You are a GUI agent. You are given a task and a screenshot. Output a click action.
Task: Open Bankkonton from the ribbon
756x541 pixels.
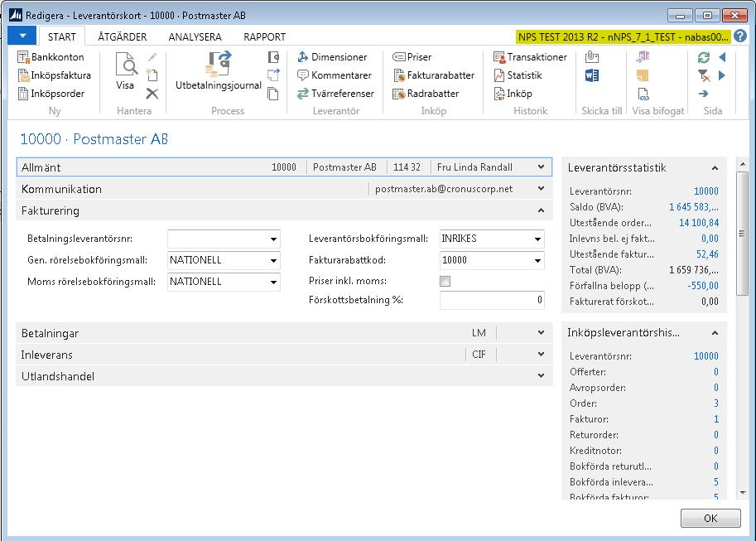click(51, 57)
